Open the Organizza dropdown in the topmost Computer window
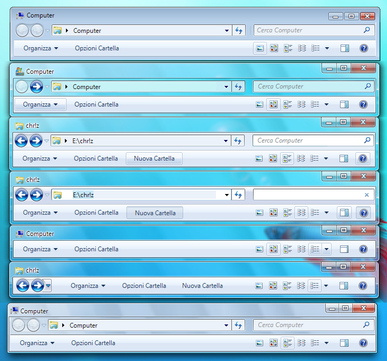Image resolution: width=387 pixels, height=361 pixels. tap(41, 48)
